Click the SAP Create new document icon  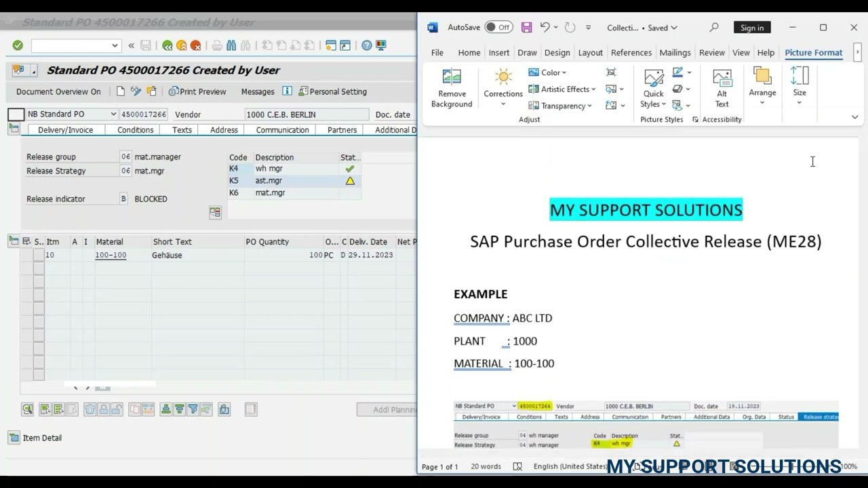tap(121, 91)
